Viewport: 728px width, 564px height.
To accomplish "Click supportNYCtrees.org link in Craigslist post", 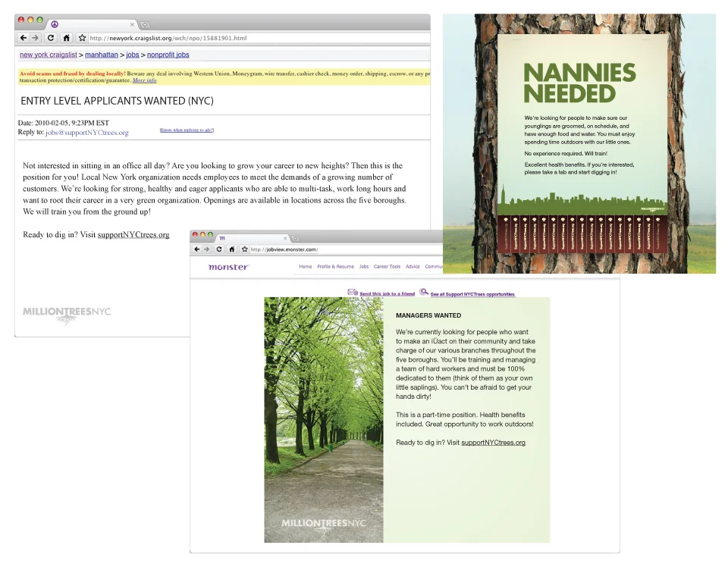I will coord(133,235).
